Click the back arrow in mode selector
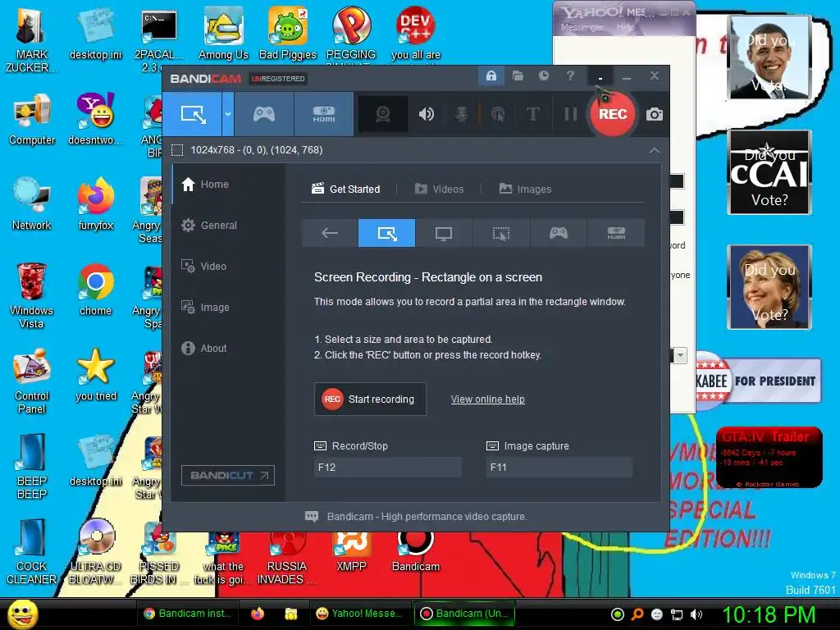This screenshot has width=840, height=630. point(330,233)
